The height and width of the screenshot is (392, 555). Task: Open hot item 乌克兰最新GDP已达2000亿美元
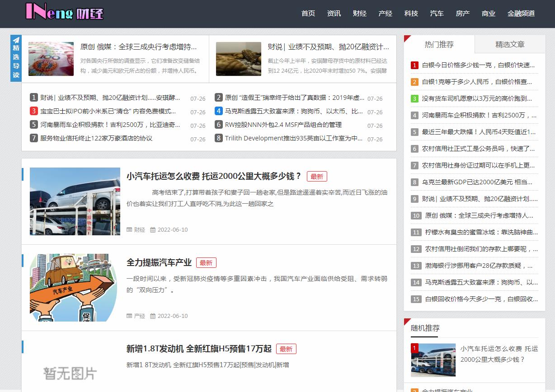click(x=478, y=182)
